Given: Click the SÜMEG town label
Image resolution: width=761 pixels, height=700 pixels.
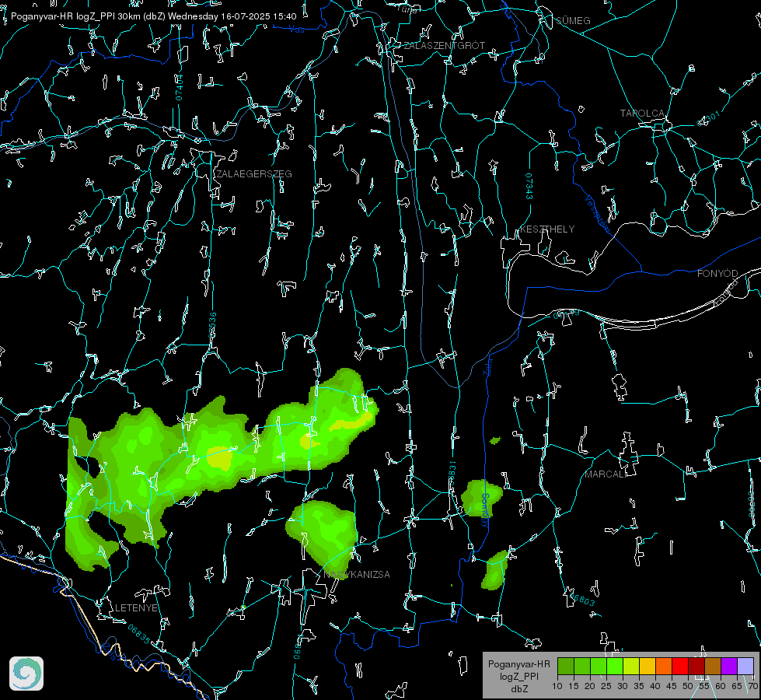Looking at the screenshot, I should [573, 20].
